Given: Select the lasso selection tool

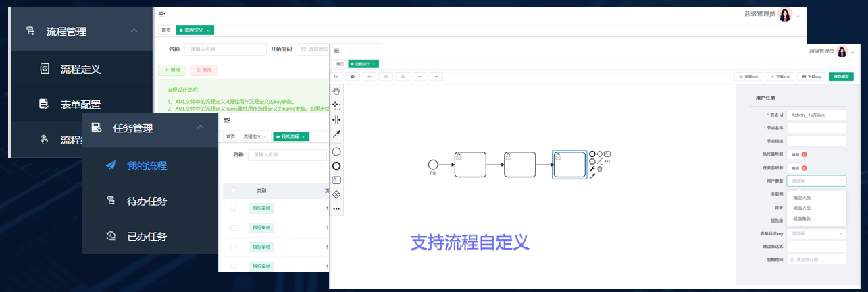Looking at the screenshot, I should tap(336, 105).
